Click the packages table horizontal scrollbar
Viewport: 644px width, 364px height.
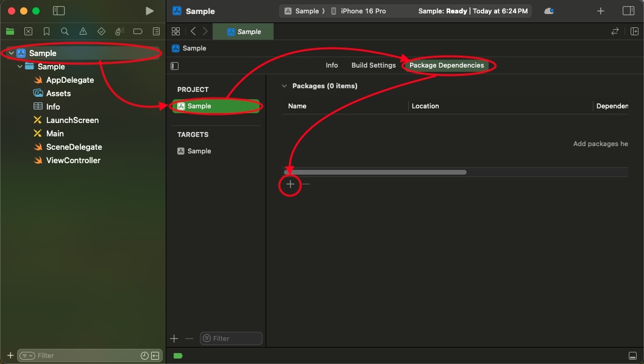pyautogui.click(x=375, y=172)
